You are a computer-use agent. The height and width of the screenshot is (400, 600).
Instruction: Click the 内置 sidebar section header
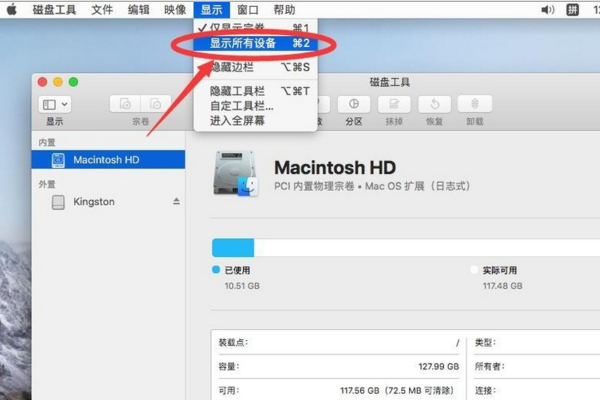coord(47,142)
